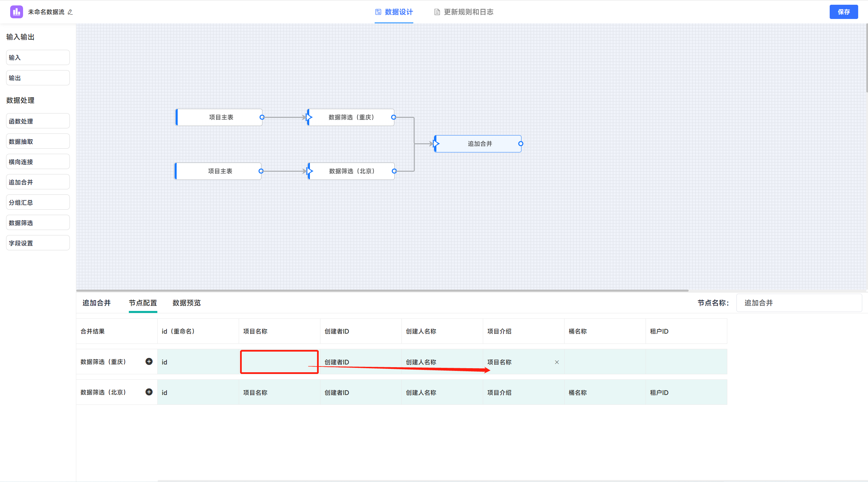
Task: Click the 创建人名称 header cell
Action: tap(442, 331)
